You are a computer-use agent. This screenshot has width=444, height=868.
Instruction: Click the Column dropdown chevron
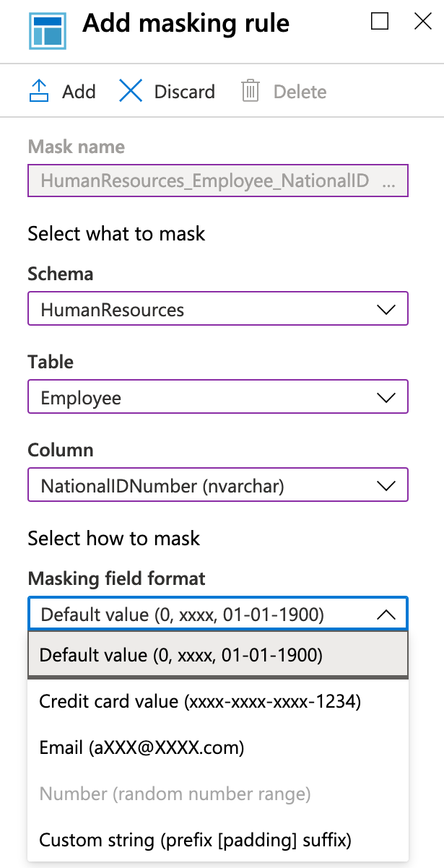[386, 485]
